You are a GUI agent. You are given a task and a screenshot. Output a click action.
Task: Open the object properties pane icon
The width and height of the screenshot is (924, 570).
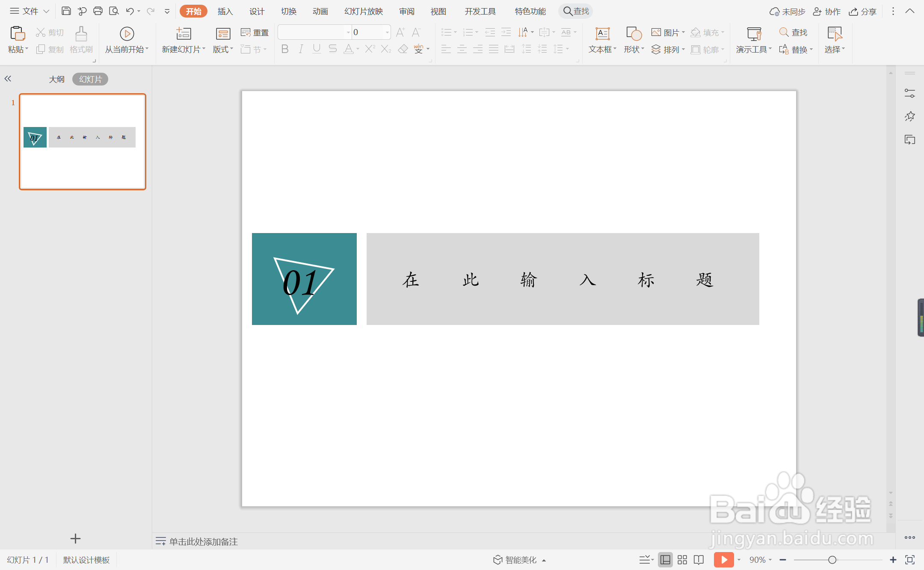coord(909,93)
